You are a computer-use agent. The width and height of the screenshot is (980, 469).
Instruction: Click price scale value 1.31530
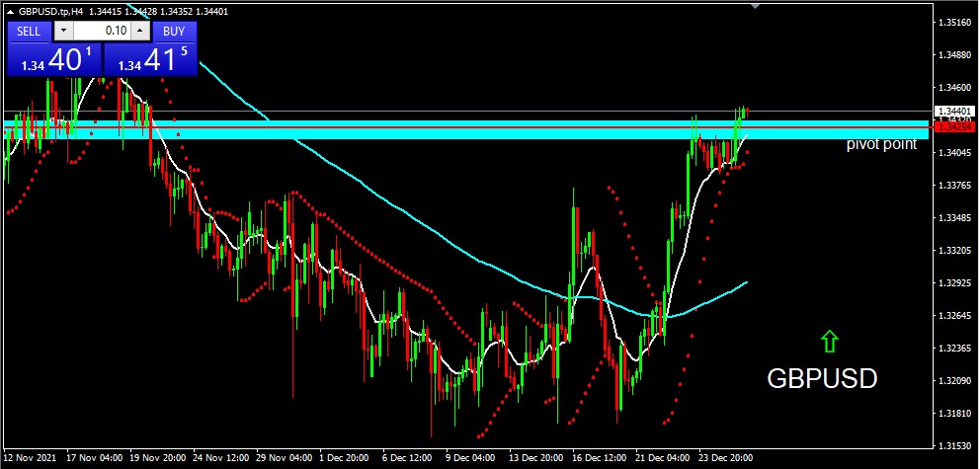coord(955,445)
